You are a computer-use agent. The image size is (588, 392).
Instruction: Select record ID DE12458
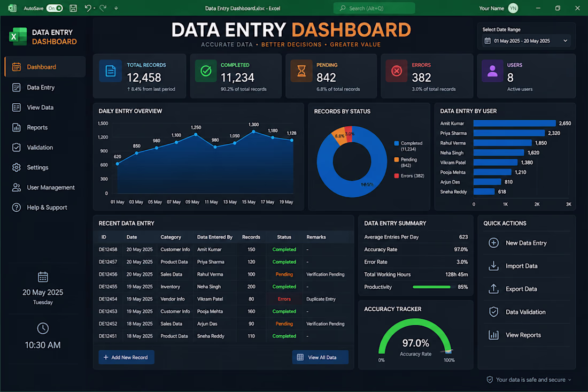point(108,249)
